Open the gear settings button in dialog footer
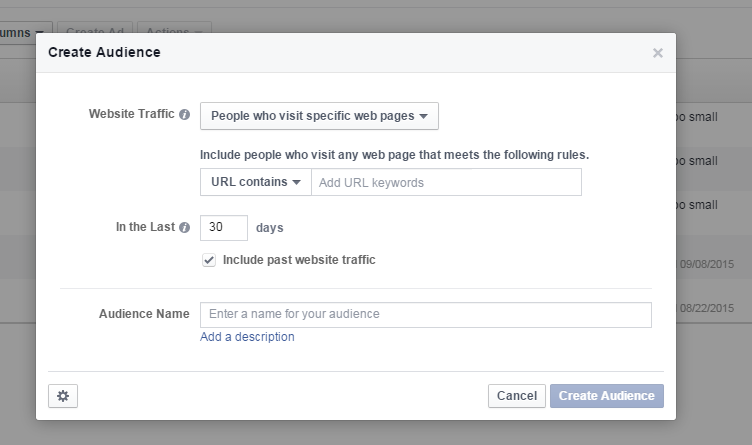The image size is (752, 445). tap(63, 396)
